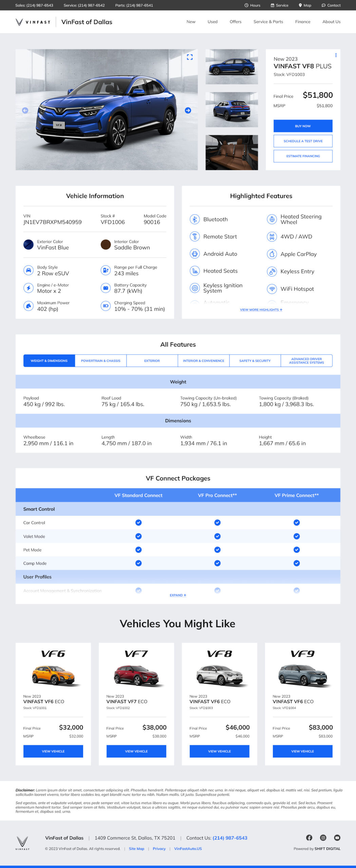Open the Privacy link in footer
Image resolution: width=356 pixels, height=868 pixels.
159,849
